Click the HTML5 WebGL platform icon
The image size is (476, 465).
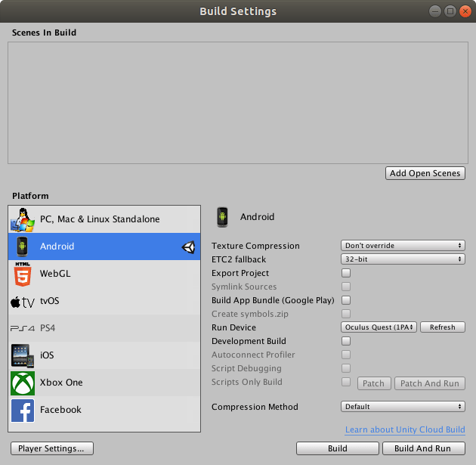pyautogui.click(x=22, y=274)
